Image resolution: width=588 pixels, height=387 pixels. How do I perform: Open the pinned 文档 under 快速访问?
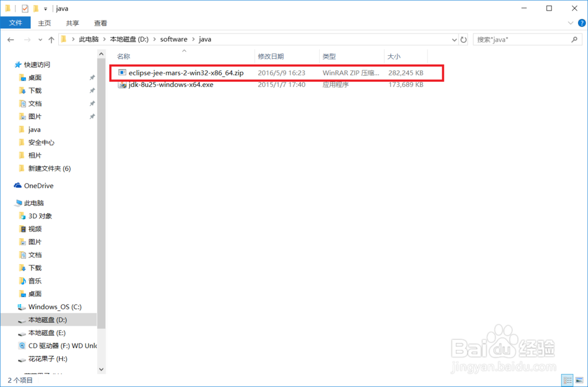click(35, 104)
